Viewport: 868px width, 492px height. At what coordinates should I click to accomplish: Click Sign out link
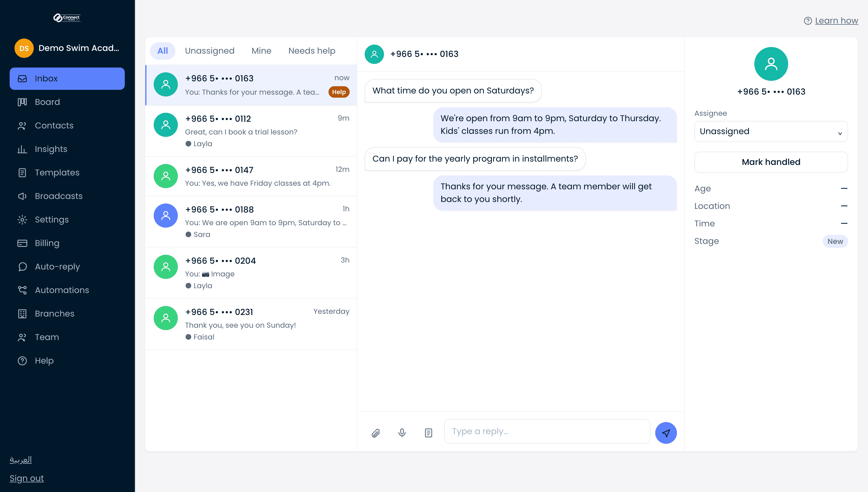pos(27,478)
